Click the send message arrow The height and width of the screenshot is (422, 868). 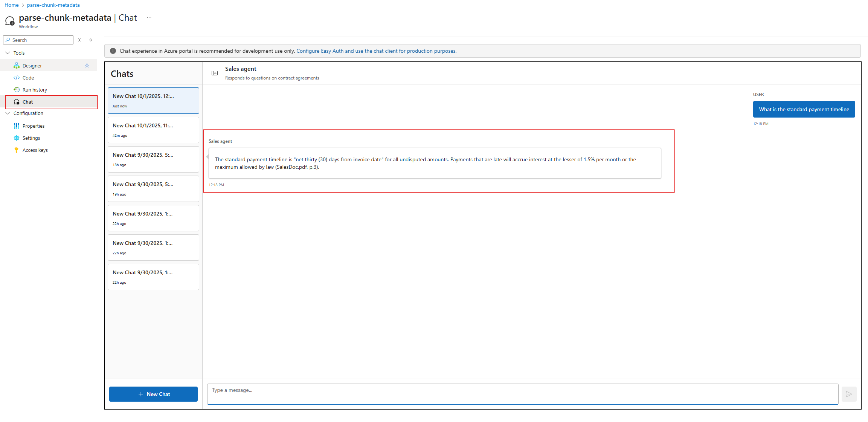849,394
